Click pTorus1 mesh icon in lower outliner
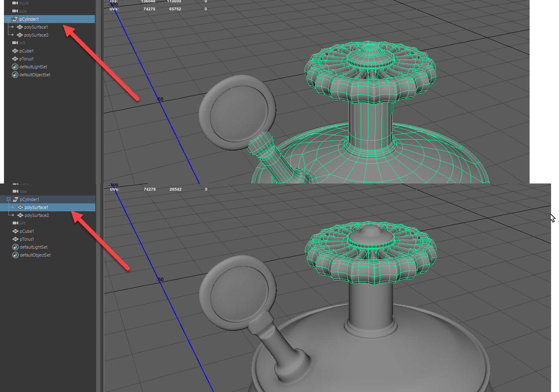The height and width of the screenshot is (392, 559). tap(15, 239)
